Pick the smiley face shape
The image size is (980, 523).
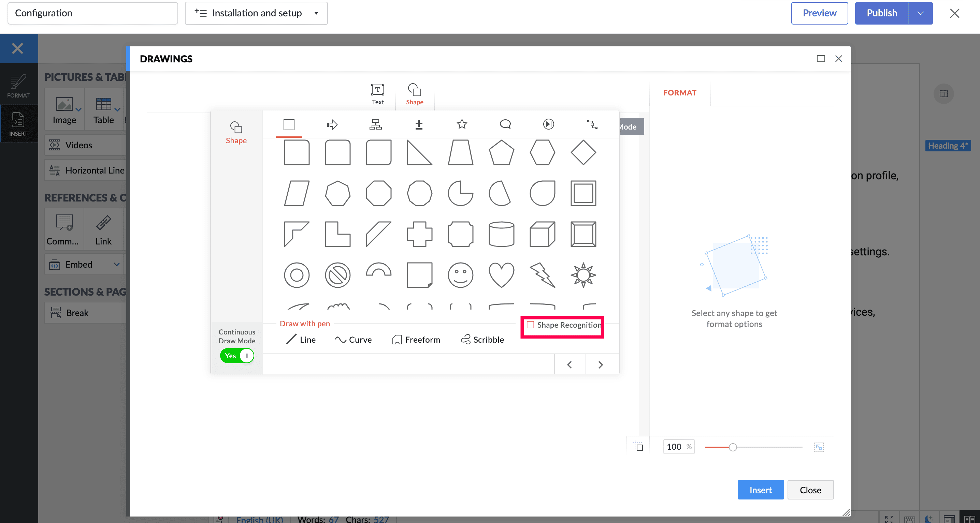[x=460, y=275]
